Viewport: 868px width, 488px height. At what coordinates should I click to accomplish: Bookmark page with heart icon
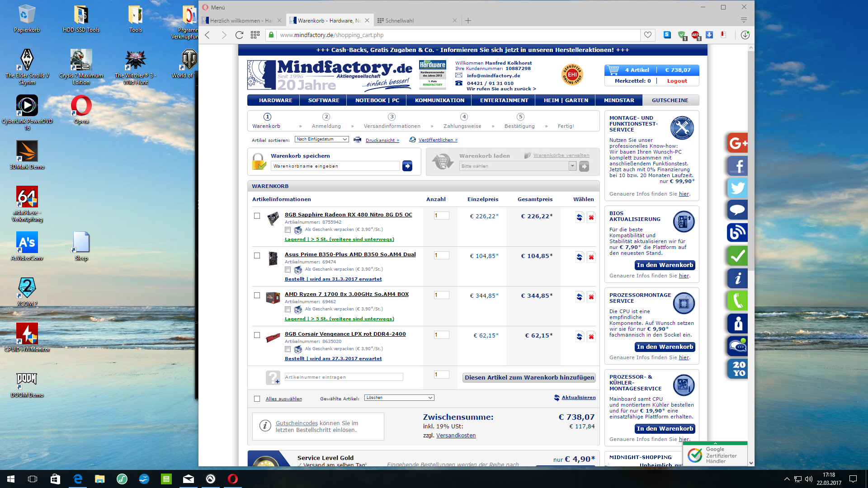647,35
